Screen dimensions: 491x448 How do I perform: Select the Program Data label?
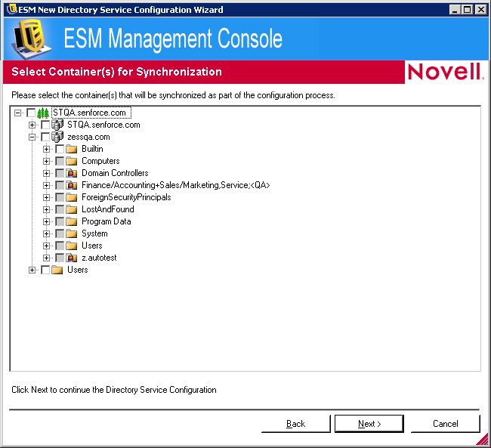click(107, 221)
